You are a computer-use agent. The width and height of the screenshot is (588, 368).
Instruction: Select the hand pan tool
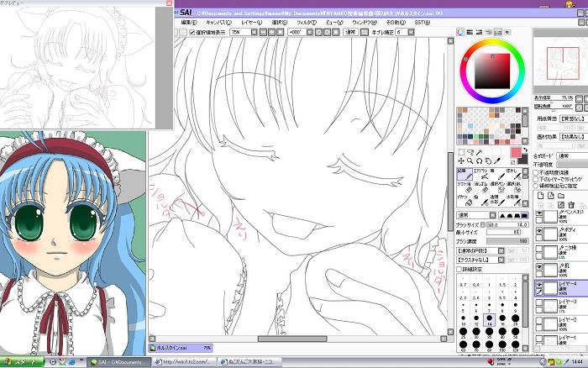point(488,161)
